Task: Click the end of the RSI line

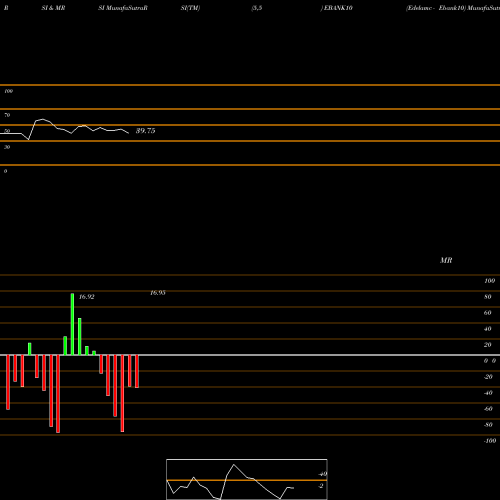Action: 128,133
